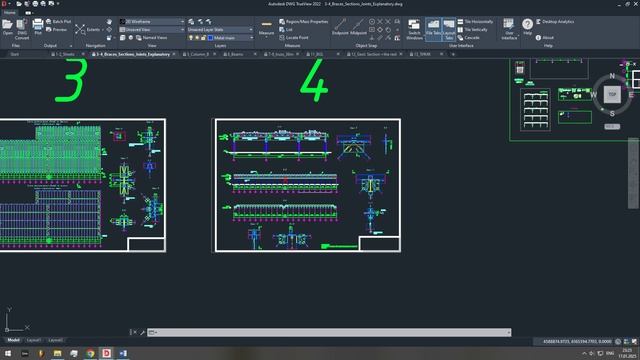Click sheet 4 drawing frame
640x360 pixels.
click(308, 185)
